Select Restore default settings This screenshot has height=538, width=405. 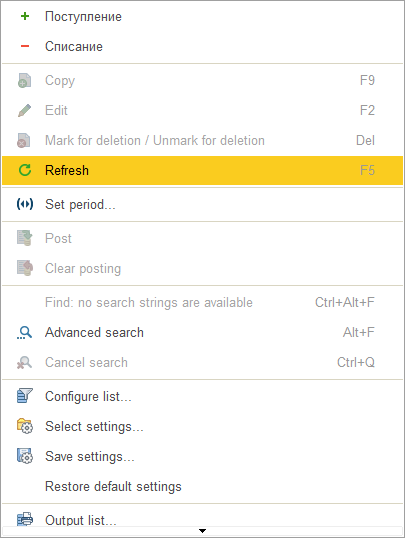(x=202, y=486)
